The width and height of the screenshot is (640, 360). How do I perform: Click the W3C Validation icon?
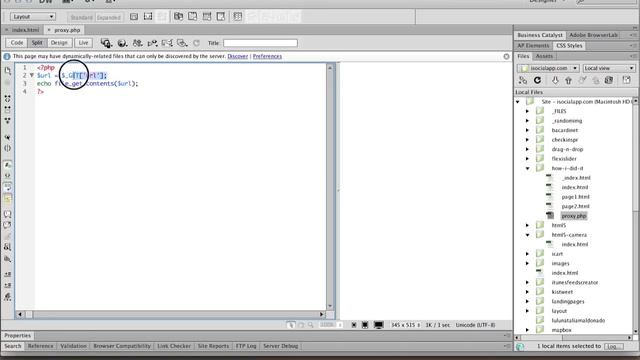pos(152,43)
